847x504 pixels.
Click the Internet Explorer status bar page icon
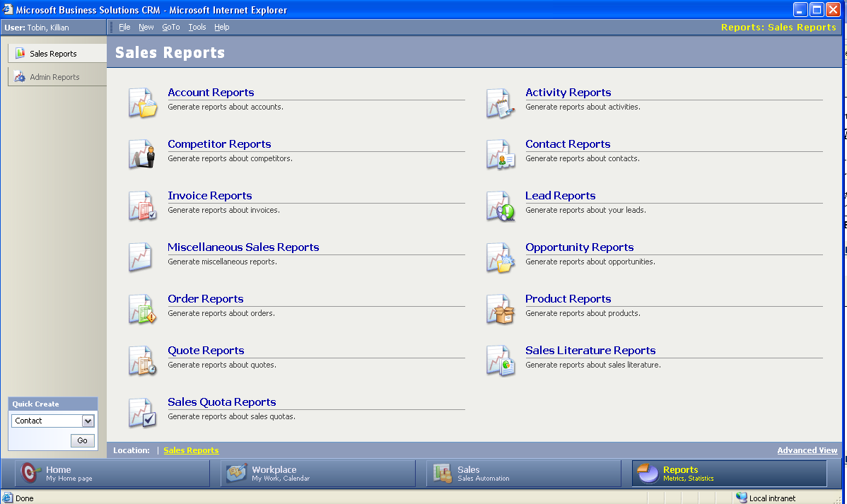coord(8,498)
